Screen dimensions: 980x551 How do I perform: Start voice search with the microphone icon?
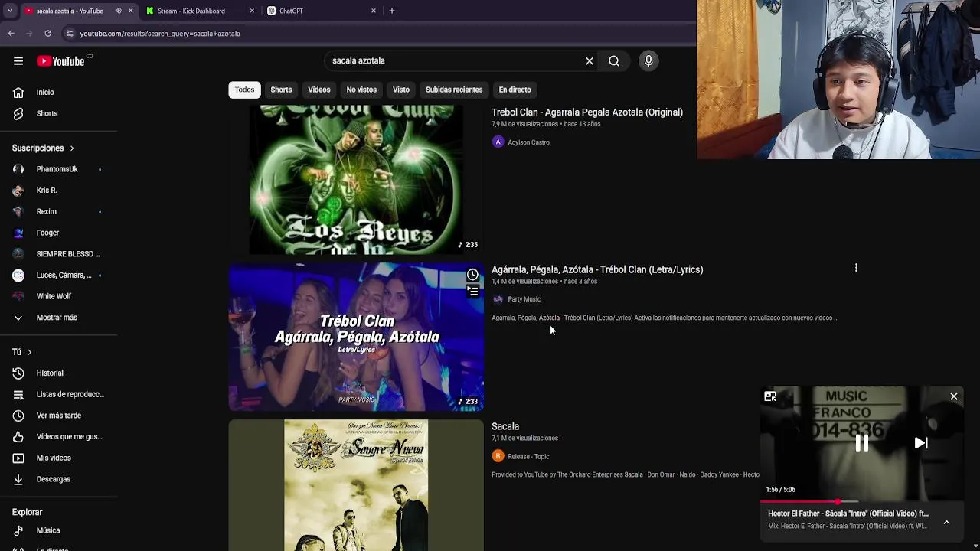pyautogui.click(x=648, y=61)
